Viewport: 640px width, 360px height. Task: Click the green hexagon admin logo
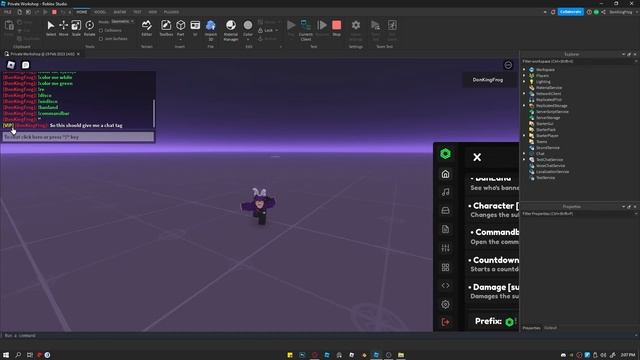445,153
